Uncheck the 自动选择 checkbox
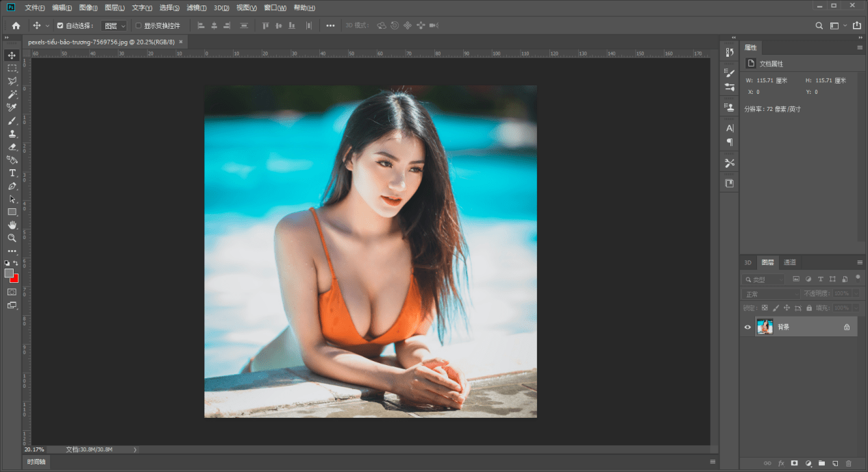The width and height of the screenshot is (868, 472). (x=60, y=26)
